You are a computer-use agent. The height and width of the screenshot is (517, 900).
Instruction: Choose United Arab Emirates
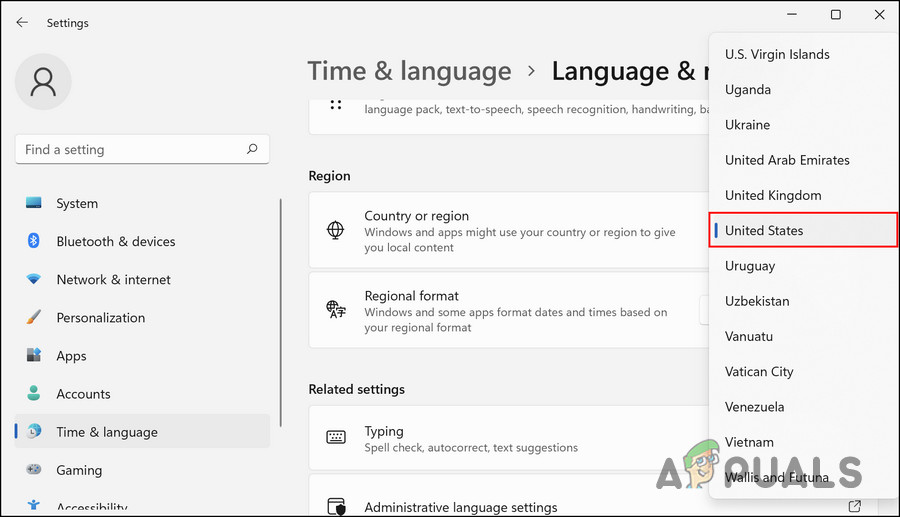point(804,160)
